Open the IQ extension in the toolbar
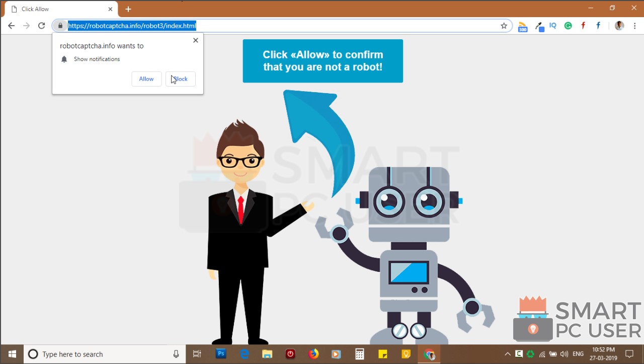 click(552, 26)
